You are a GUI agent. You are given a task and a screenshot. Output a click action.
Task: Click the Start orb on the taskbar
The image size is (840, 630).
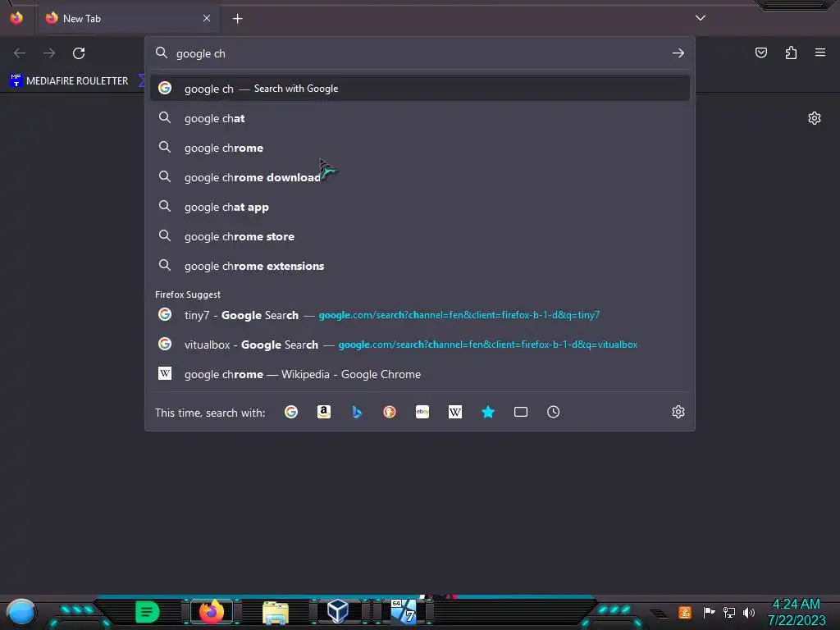pos(21,612)
